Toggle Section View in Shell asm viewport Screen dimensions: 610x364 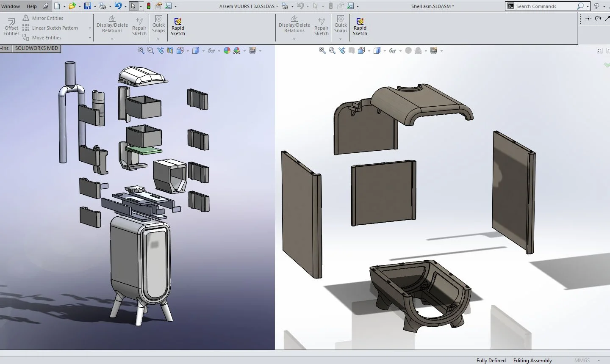coord(352,50)
